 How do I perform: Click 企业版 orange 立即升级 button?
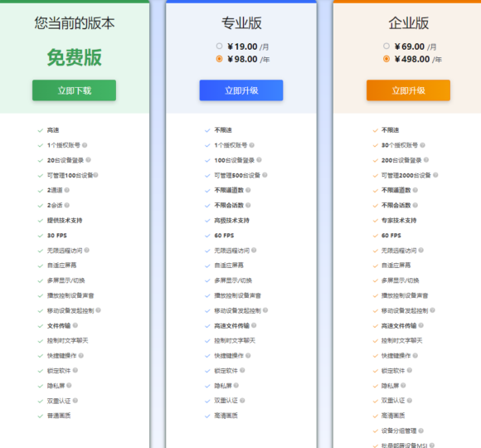tap(408, 90)
